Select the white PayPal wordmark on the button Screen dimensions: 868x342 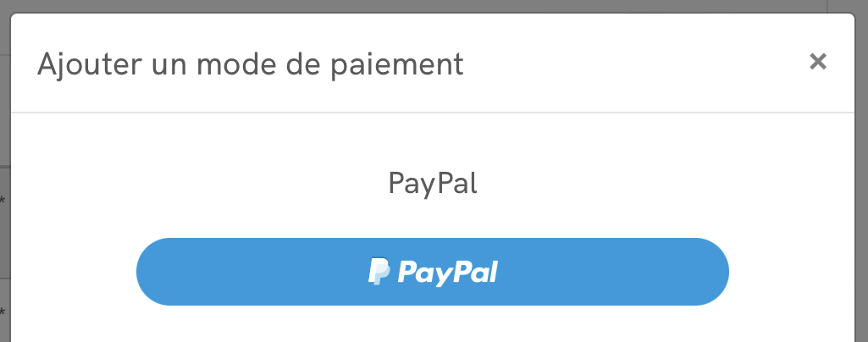(448, 273)
